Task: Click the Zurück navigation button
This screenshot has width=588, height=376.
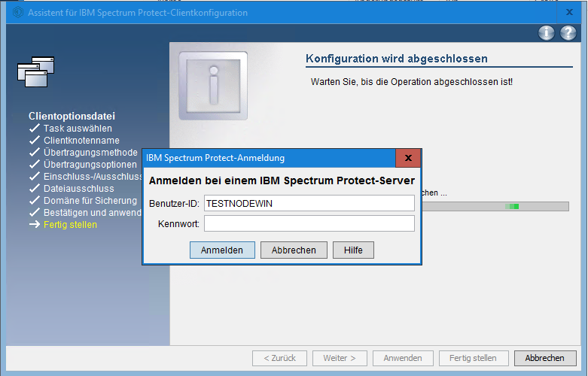Action: [279, 358]
